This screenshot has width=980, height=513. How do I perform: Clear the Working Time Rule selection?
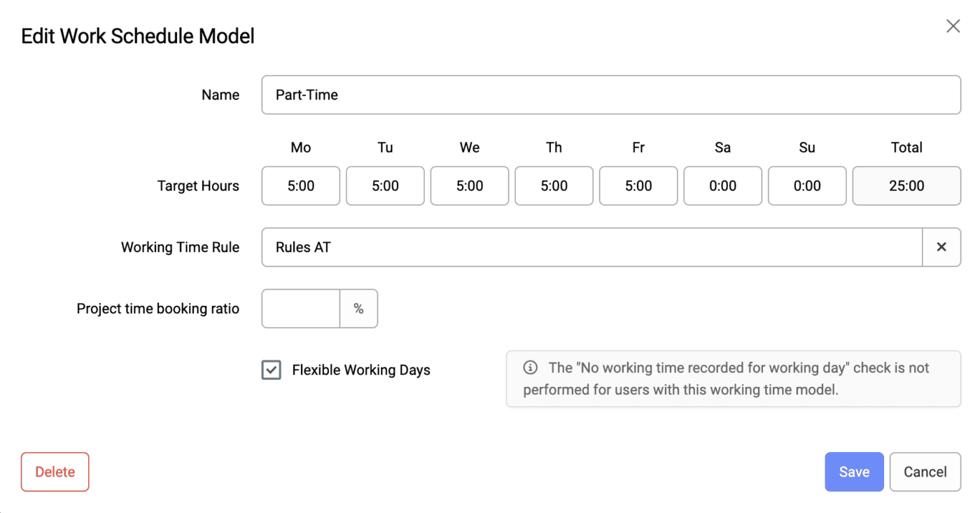941,247
